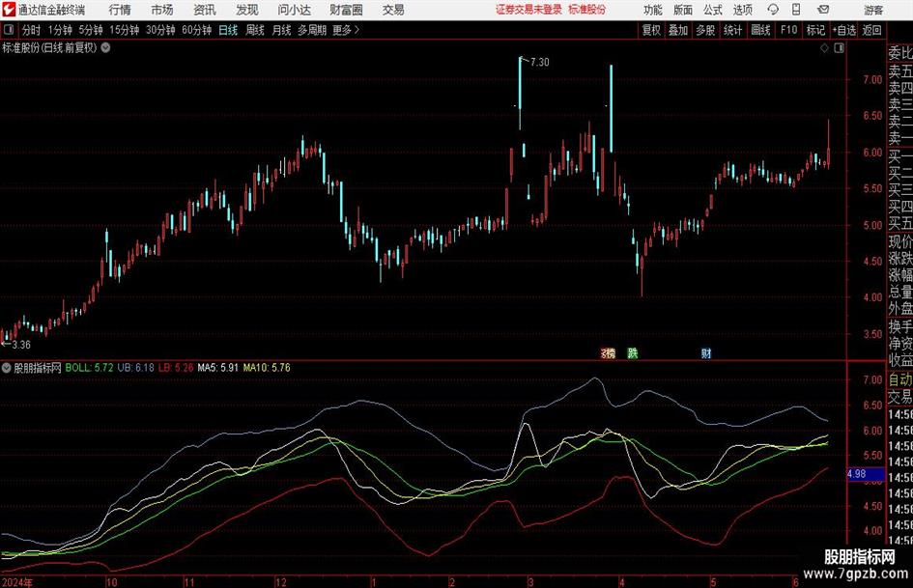913x588 pixels.
Task: Click the diamond icon above the chart
Action: [x=824, y=48]
